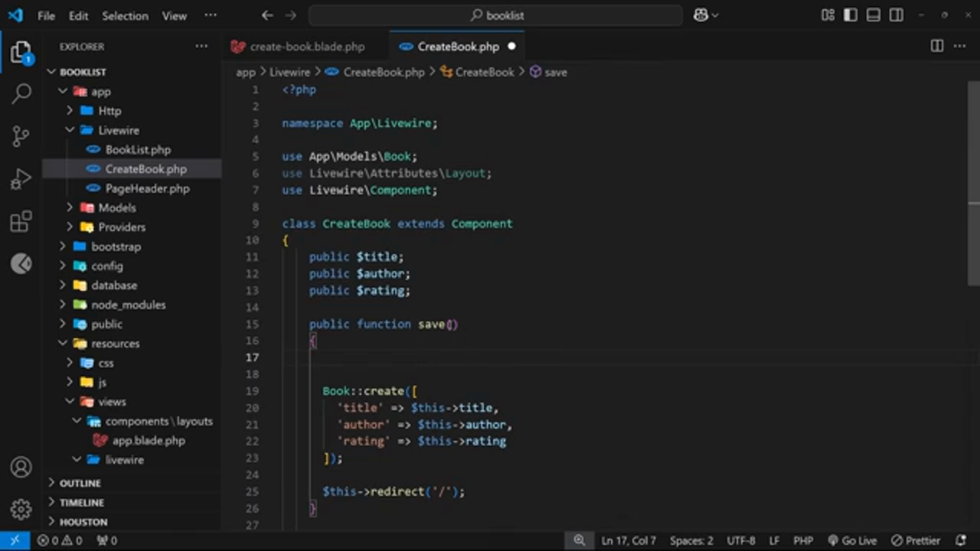Split the editor right
This screenshot has width=980, height=551.
(937, 47)
